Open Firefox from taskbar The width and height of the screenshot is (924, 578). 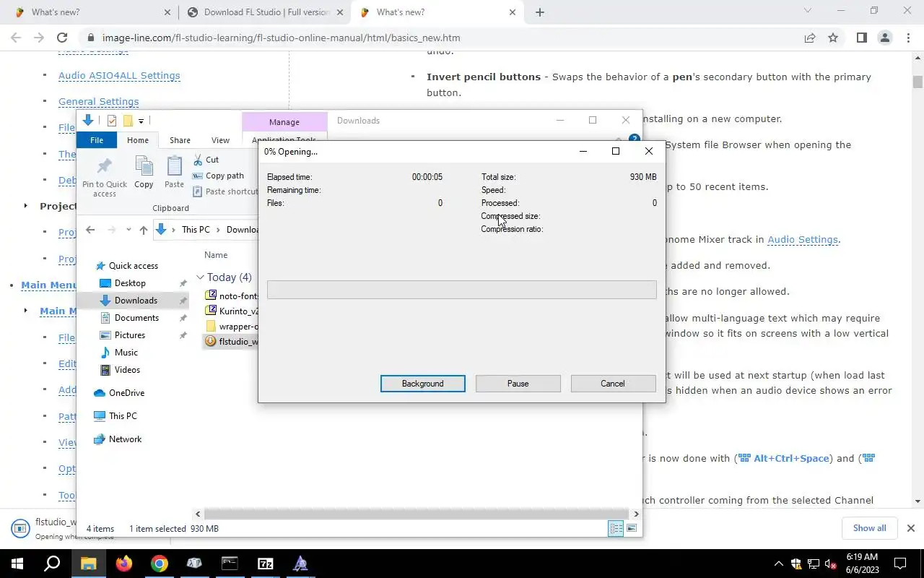(x=123, y=564)
